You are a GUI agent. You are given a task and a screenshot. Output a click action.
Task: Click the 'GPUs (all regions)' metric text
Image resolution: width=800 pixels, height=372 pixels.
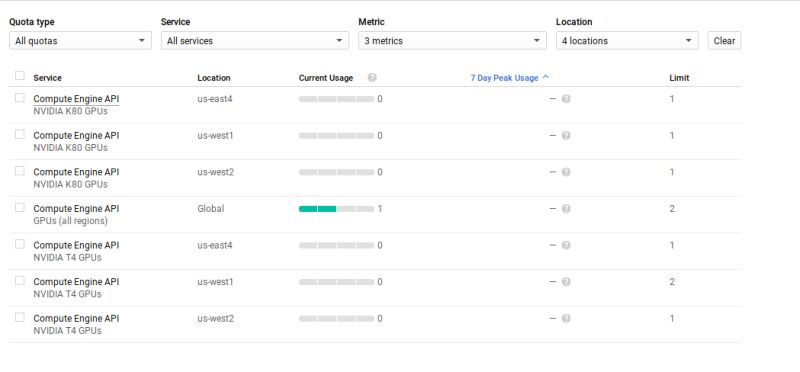pyautogui.click(x=70, y=221)
